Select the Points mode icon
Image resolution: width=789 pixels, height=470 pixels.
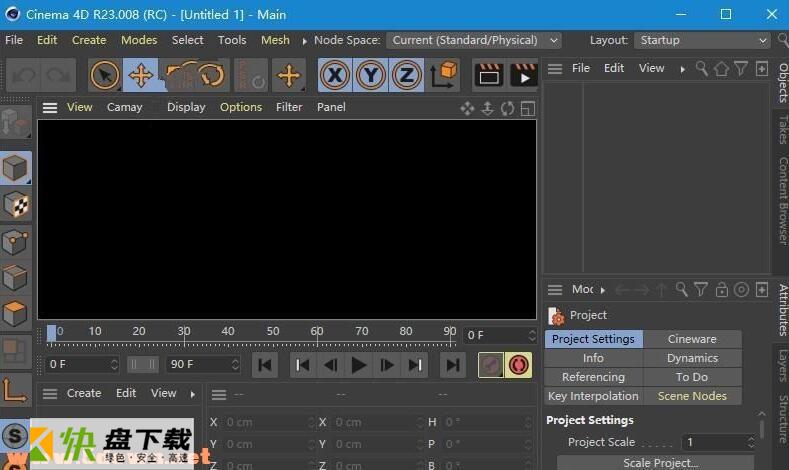16,242
